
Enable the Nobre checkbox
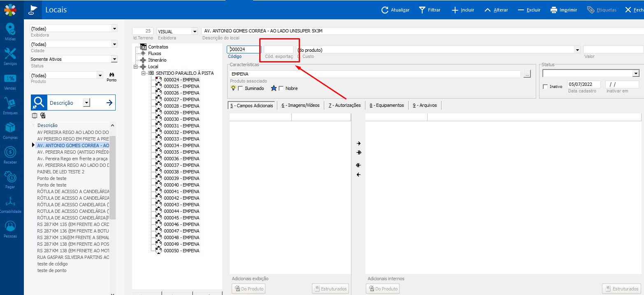[281, 88]
